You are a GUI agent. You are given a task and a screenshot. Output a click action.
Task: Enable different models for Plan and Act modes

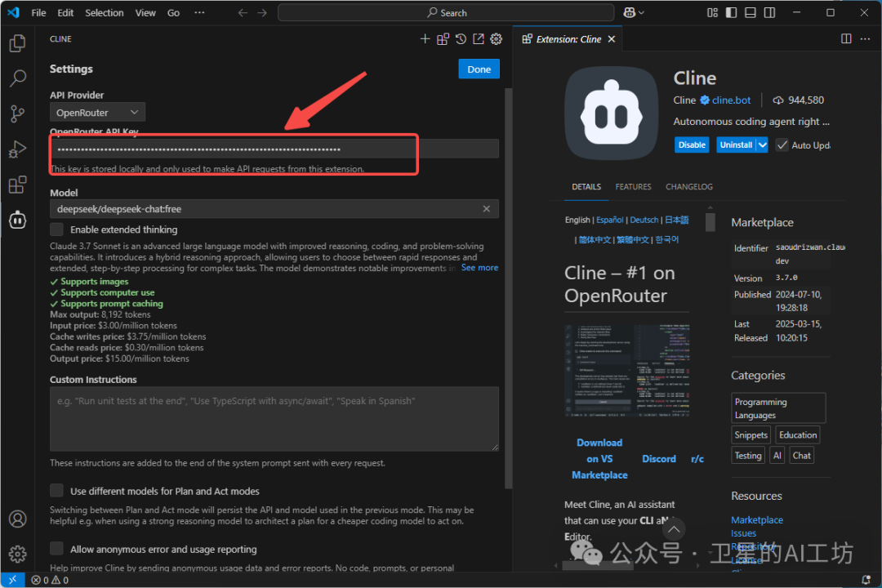(x=56, y=491)
